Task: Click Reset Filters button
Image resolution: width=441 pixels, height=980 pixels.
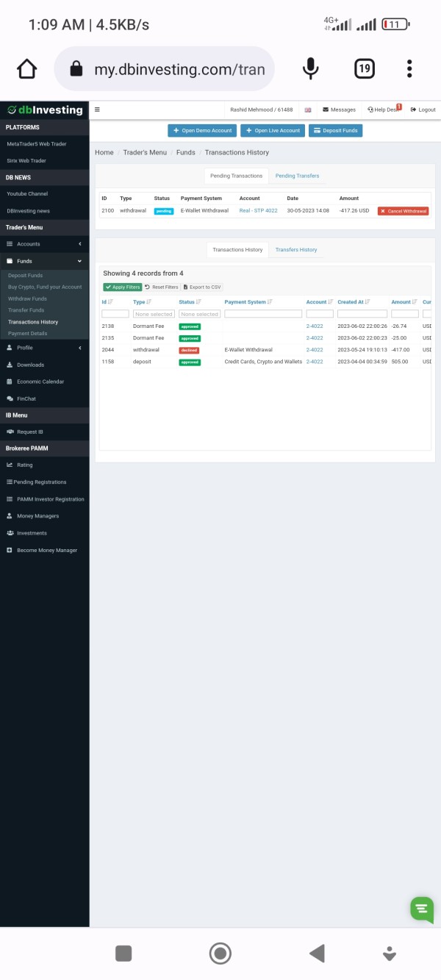Action: click(x=162, y=287)
